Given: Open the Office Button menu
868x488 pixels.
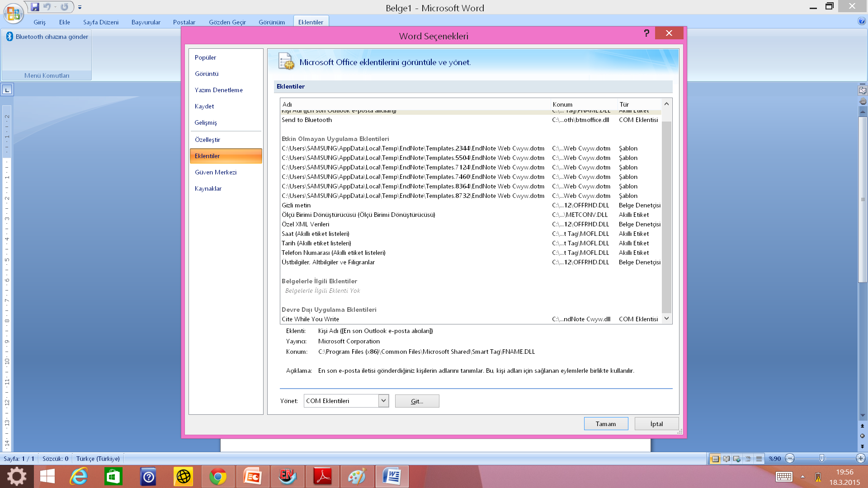Looking at the screenshot, I should [x=14, y=13].
